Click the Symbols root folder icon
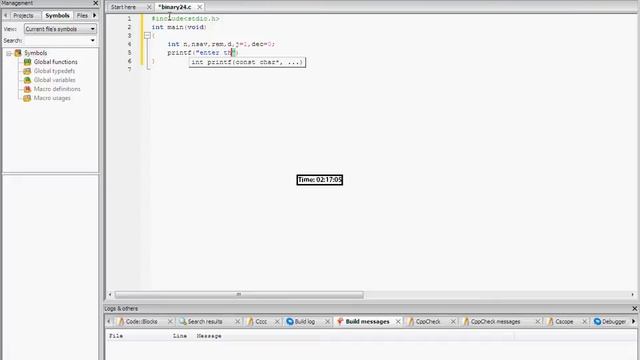 pos(18,53)
